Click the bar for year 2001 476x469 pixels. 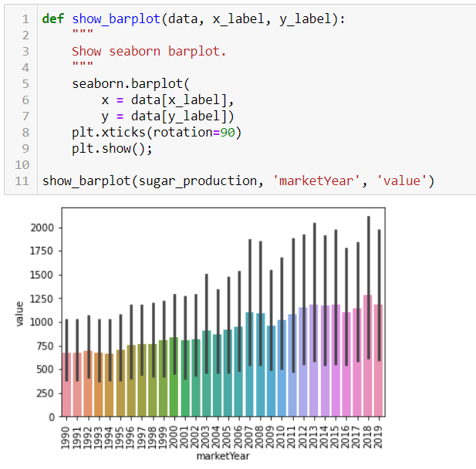click(185, 378)
